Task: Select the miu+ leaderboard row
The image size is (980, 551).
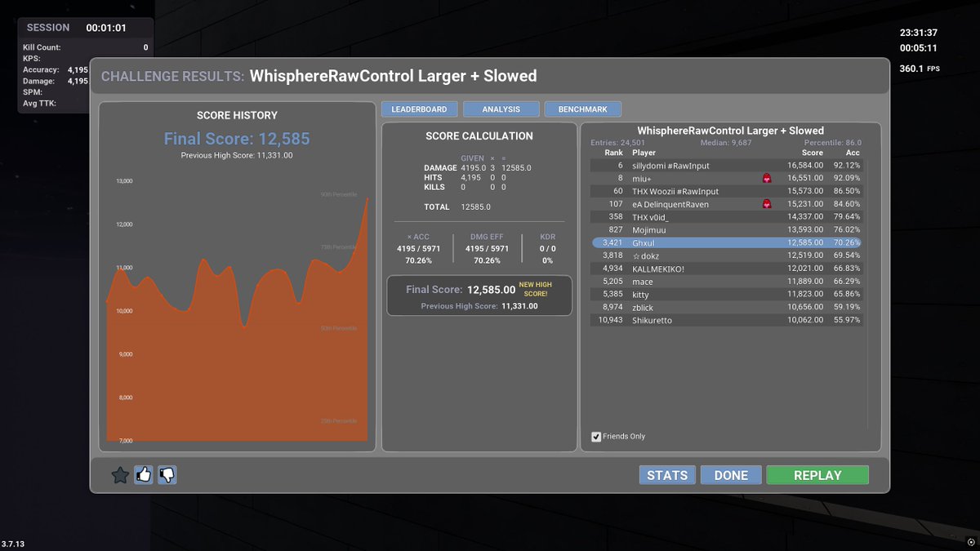Action: (726, 178)
